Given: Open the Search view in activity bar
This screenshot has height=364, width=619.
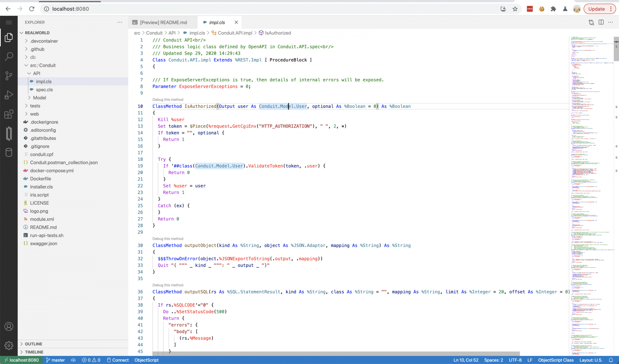Looking at the screenshot, I should 9,56.
